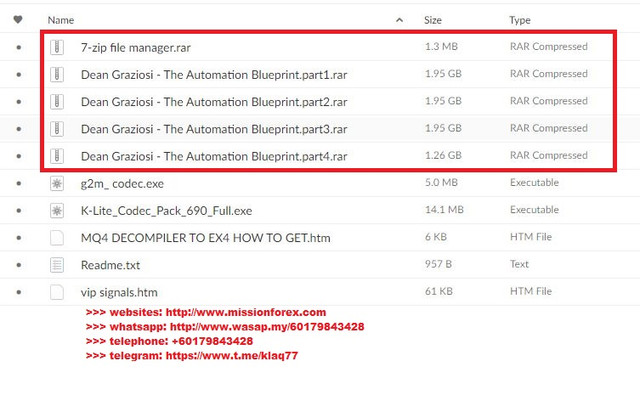Click the executable icon for K-Lite_Codec_Pack_690_Full.exe
The height and width of the screenshot is (411, 640).
pos(57,211)
